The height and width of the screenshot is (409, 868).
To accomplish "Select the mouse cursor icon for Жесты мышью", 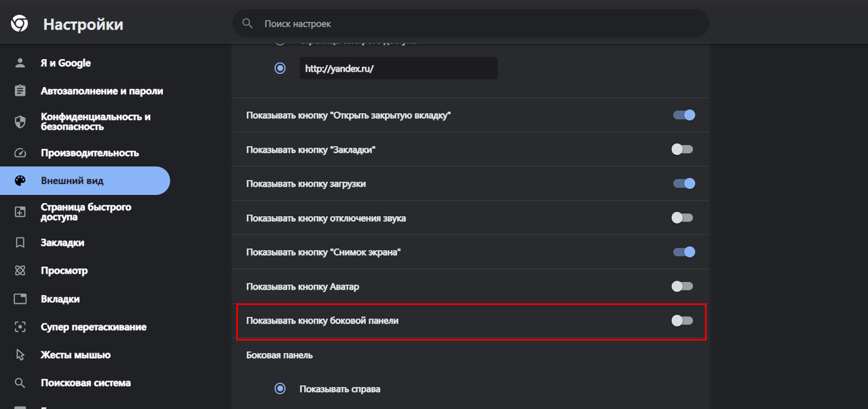I will (x=20, y=355).
